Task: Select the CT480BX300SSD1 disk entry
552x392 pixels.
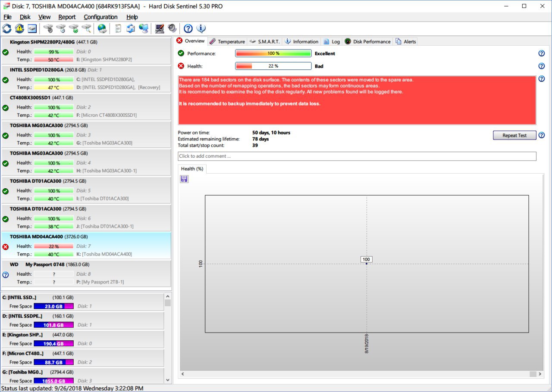Action: 86,106
